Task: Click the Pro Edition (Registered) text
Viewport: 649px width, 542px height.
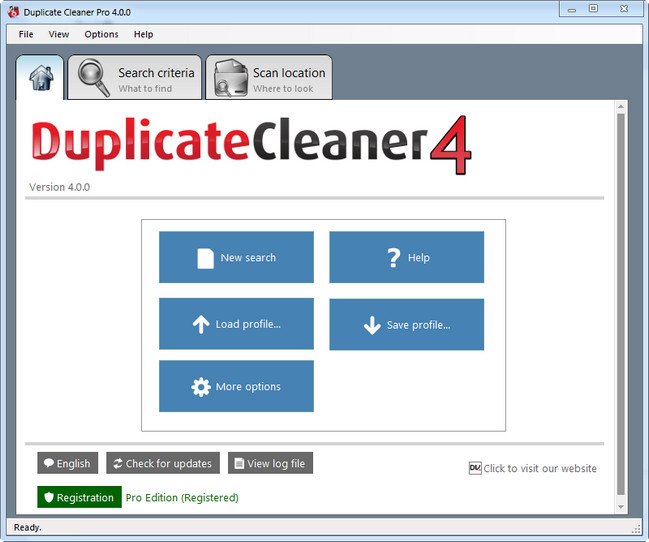Action: (x=182, y=497)
